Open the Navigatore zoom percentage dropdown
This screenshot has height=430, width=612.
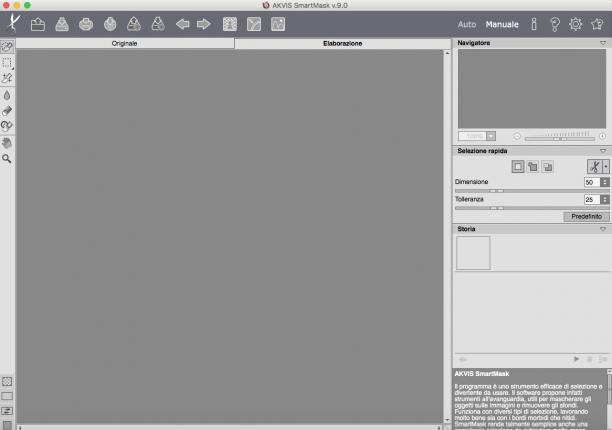click(x=491, y=136)
